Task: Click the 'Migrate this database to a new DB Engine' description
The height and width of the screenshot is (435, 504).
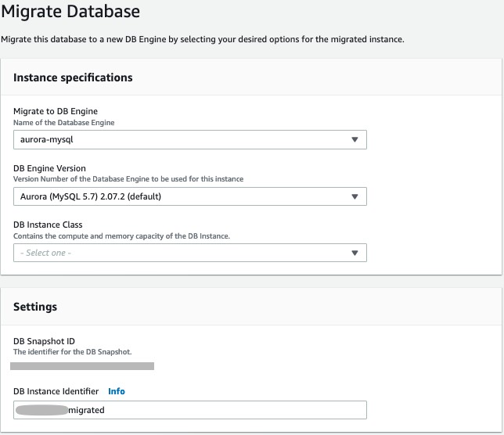Action: pos(203,39)
